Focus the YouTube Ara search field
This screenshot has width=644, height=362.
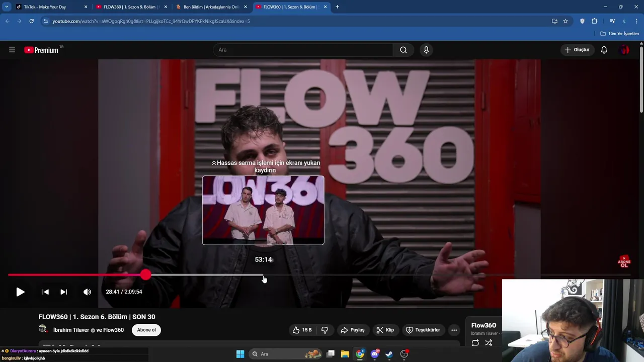[x=303, y=50]
